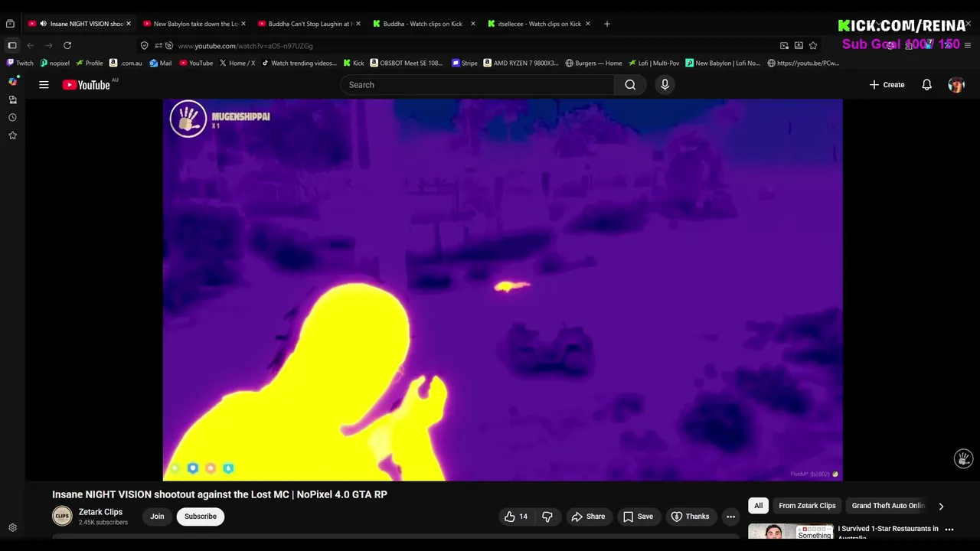
Task: Open the Twitch bookmark
Action: point(20,64)
